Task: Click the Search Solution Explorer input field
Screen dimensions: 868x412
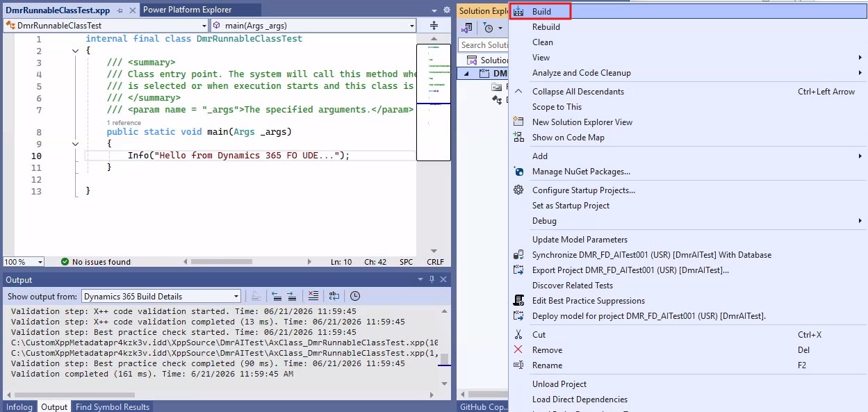Action: point(483,44)
